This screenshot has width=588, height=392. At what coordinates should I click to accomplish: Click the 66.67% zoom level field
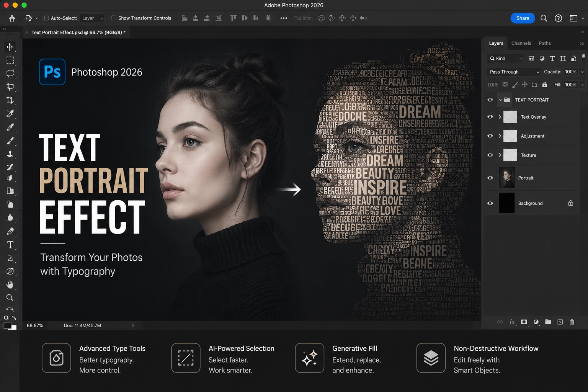point(35,325)
